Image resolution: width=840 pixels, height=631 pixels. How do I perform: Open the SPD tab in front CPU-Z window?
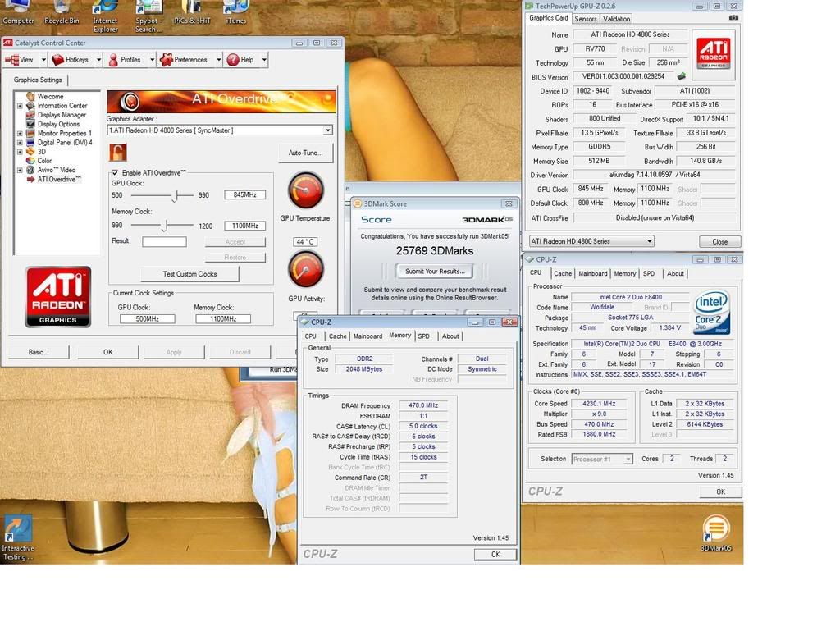424,336
